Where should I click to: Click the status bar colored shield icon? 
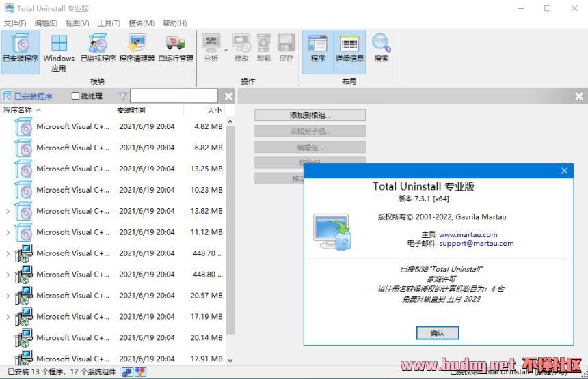140,372
